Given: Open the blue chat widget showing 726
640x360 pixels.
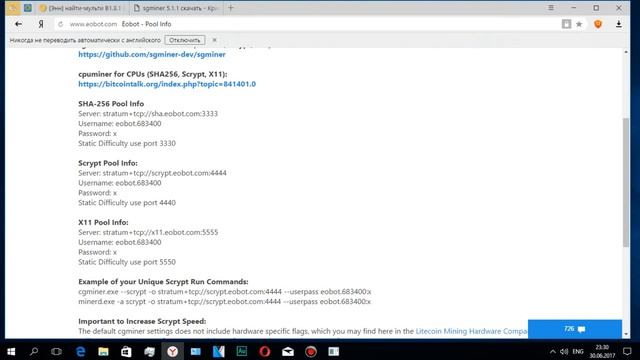Looking at the screenshot, I should pos(575,329).
